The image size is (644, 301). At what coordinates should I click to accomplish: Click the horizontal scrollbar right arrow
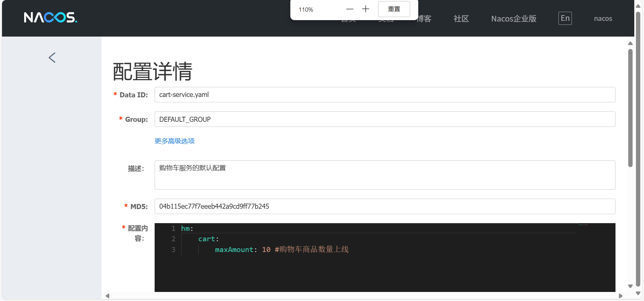coord(621,296)
